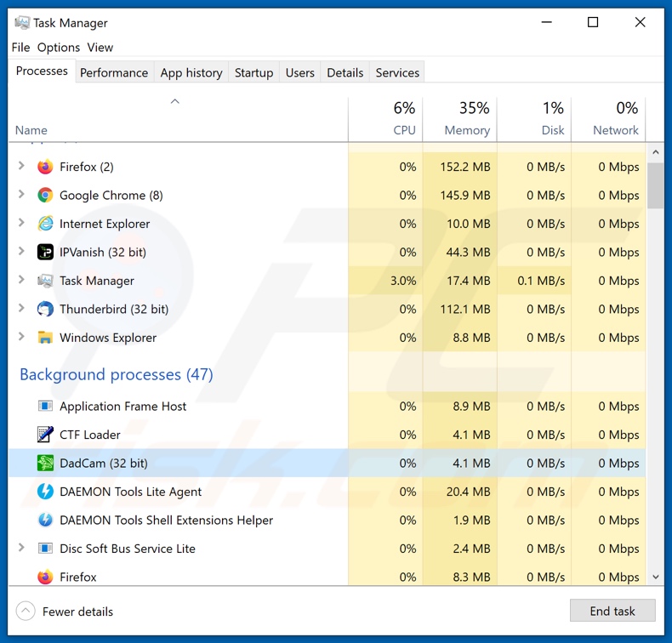Click Task Manager CPU value 3.0%
The width and height of the screenshot is (672, 643).
[x=403, y=281]
